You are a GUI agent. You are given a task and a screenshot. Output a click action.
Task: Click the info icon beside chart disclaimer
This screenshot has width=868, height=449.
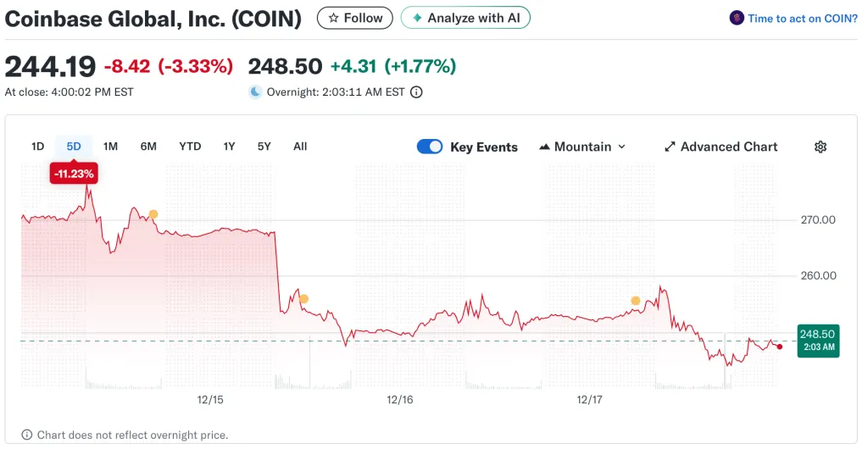pyautogui.click(x=26, y=435)
